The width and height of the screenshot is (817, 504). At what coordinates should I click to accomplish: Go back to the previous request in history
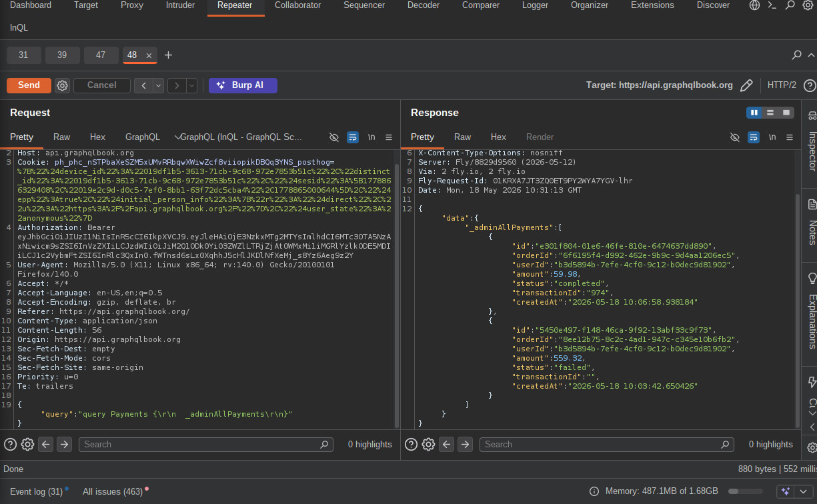coord(143,85)
